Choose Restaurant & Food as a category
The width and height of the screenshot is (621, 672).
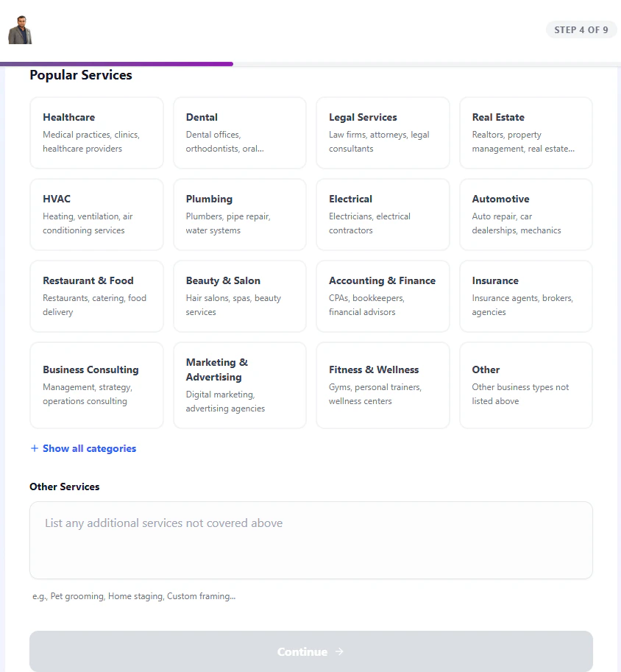point(96,296)
